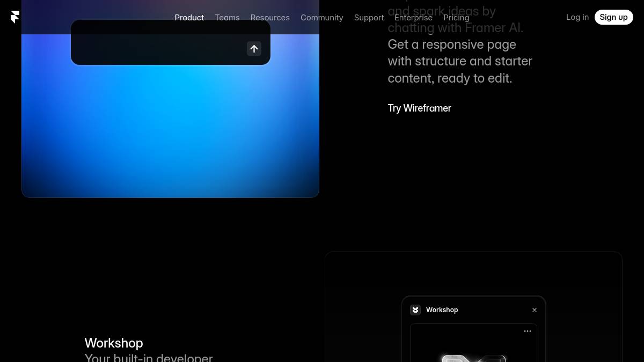This screenshot has height=362, width=644.
Task: Open the Pricing page
Action: (x=456, y=18)
